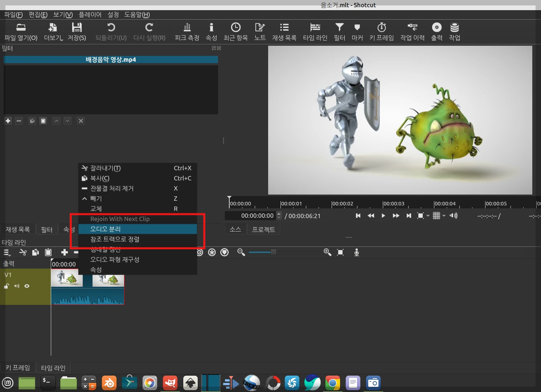Undo the last action with 되돌리기
This screenshot has height=392, width=541.
point(111,32)
